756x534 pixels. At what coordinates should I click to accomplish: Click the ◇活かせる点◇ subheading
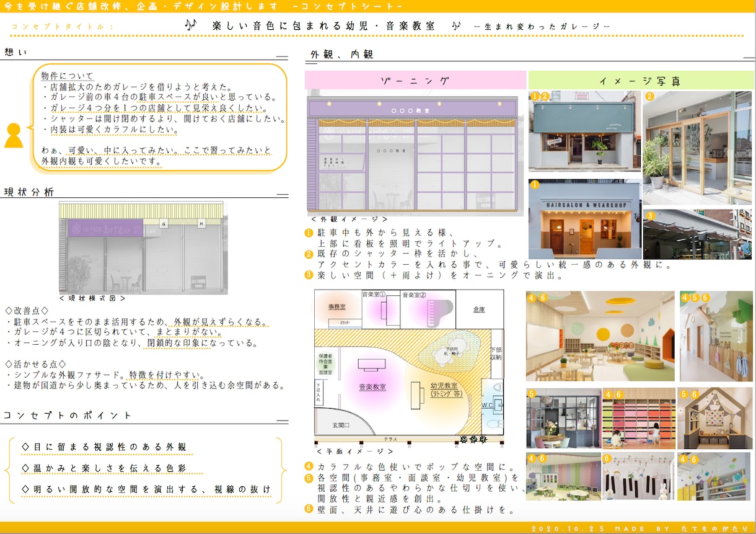pyautogui.click(x=36, y=364)
